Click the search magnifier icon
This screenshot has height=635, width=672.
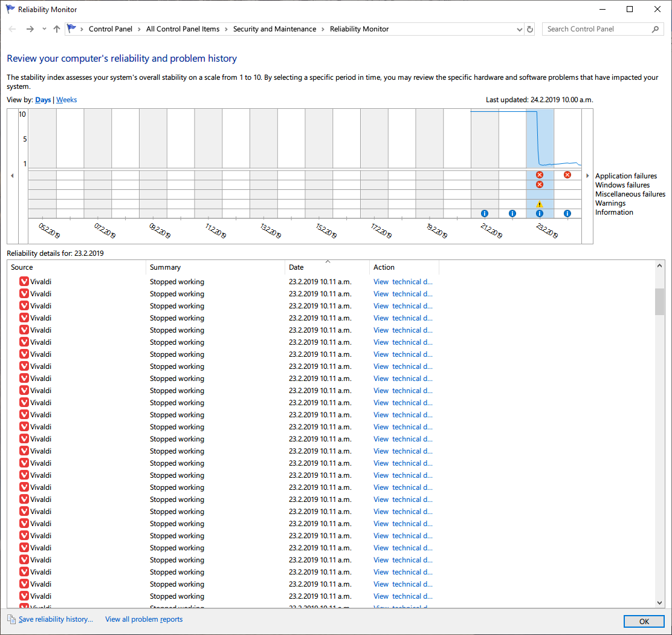coord(655,29)
